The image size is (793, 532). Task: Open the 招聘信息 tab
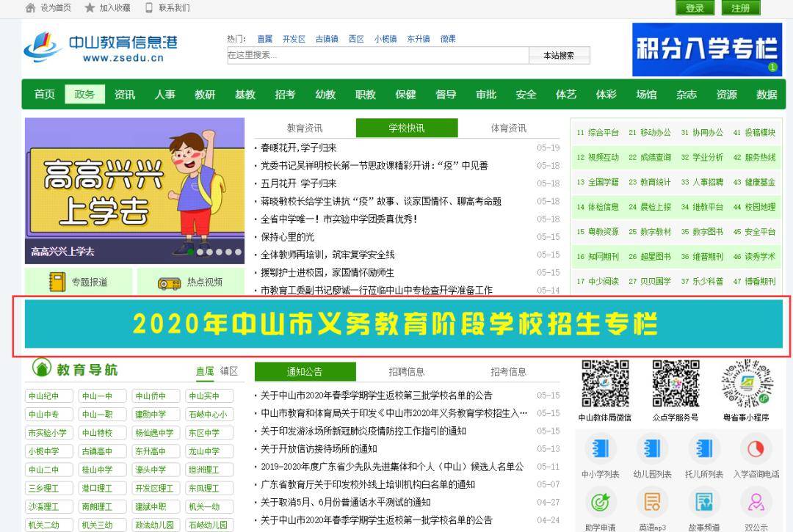click(407, 371)
